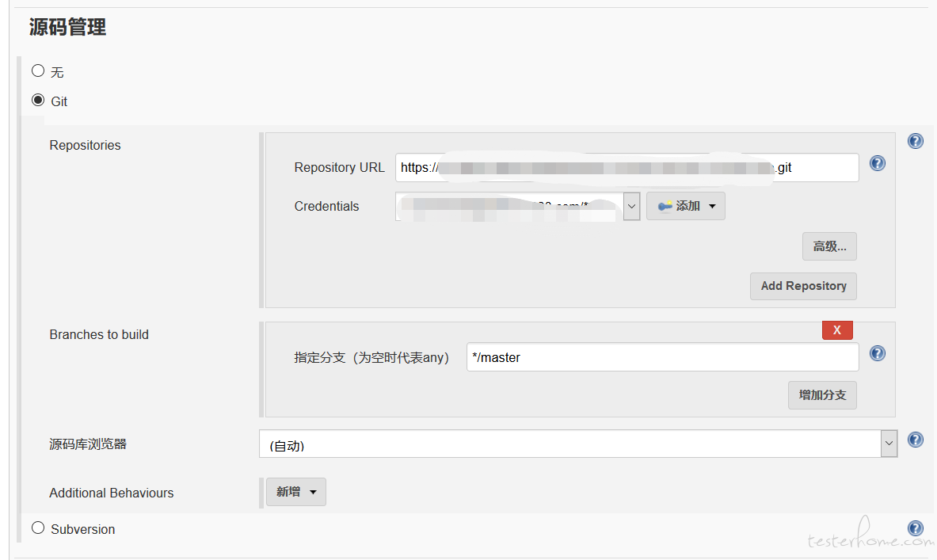Focus the */master branch specifier field

pyautogui.click(x=663, y=357)
